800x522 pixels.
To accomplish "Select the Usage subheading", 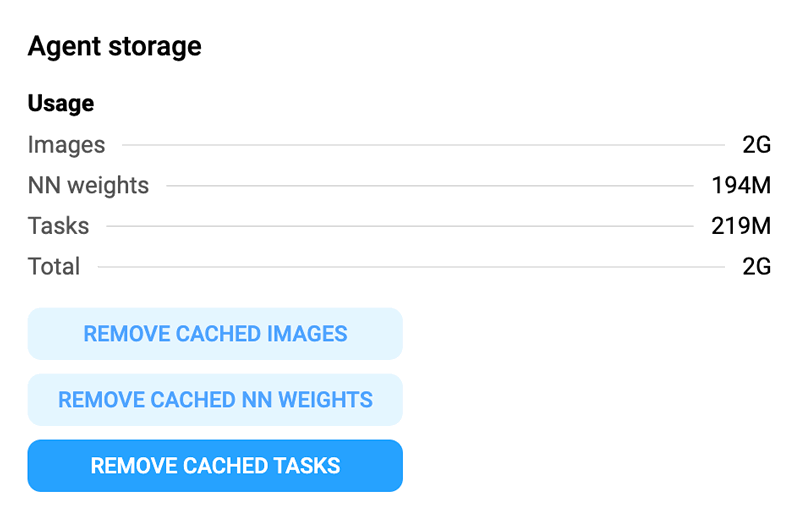I will (61, 104).
